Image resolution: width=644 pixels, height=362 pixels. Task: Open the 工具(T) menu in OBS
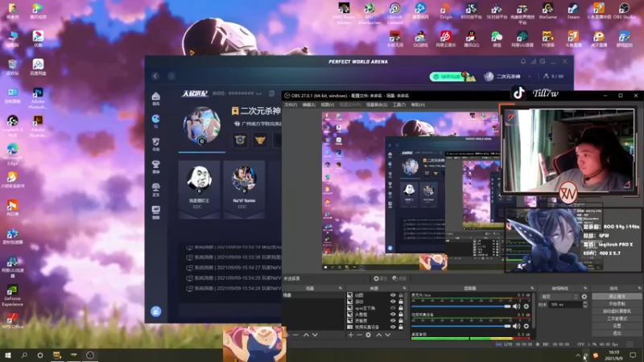pyautogui.click(x=399, y=105)
